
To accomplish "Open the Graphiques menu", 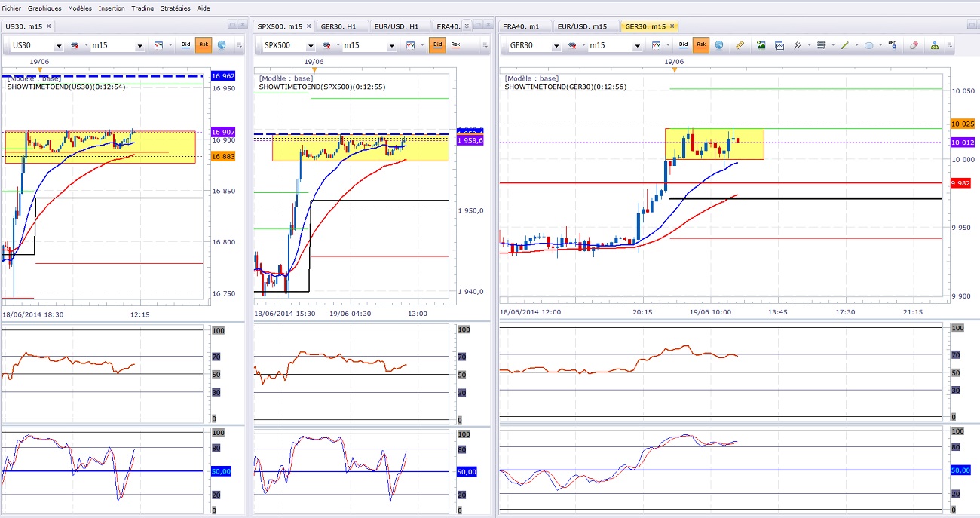I will pyautogui.click(x=44, y=8).
